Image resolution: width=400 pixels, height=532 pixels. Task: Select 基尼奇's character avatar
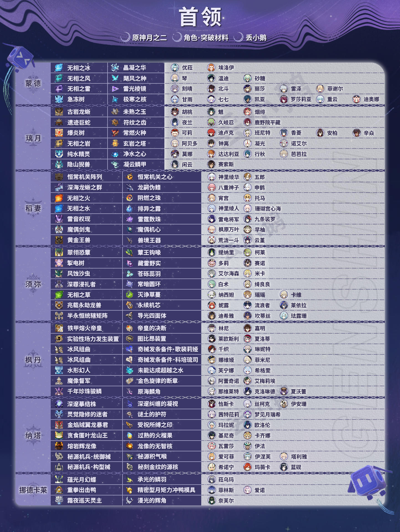212,436
